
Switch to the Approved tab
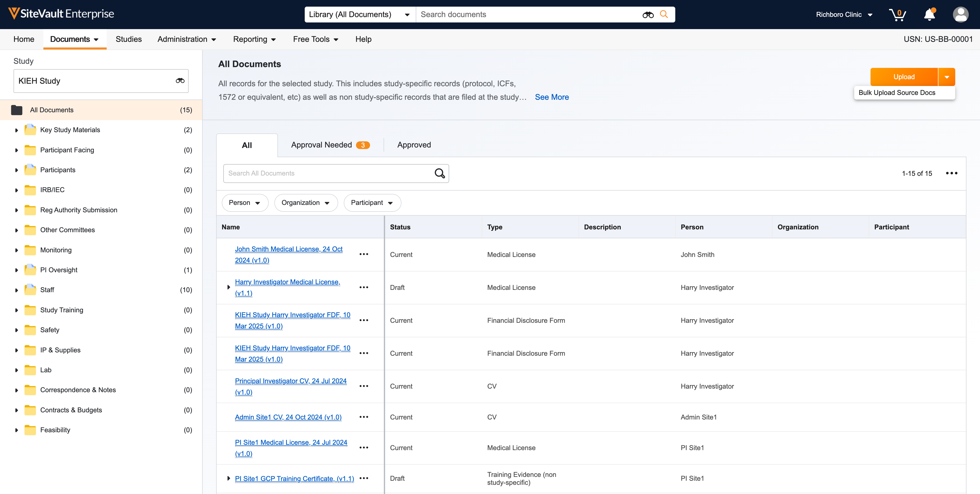[414, 145]
